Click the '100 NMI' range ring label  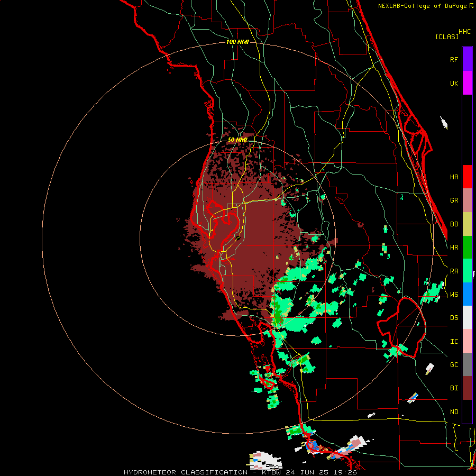pyautogui.click(x=237, y=42)
